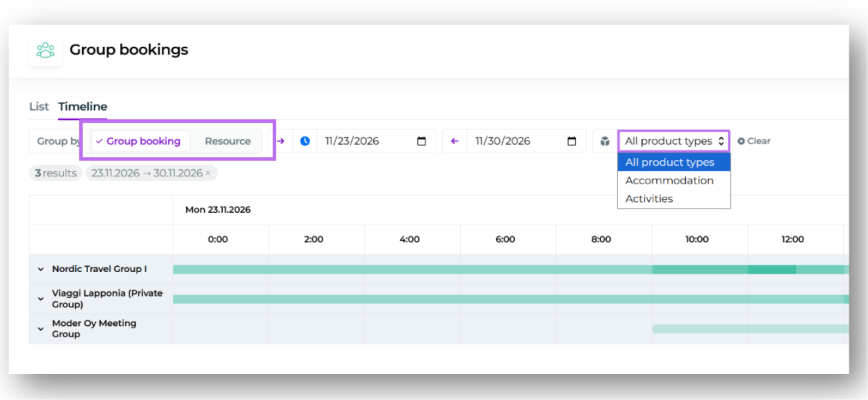Click the left arrow icon before end date
The image size is (868, 400).
point(455,141)
